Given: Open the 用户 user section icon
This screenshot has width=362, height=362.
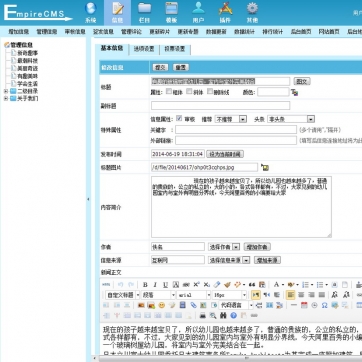Looking at the screenshot, I should pyautogui.click(x=198, y=13).
